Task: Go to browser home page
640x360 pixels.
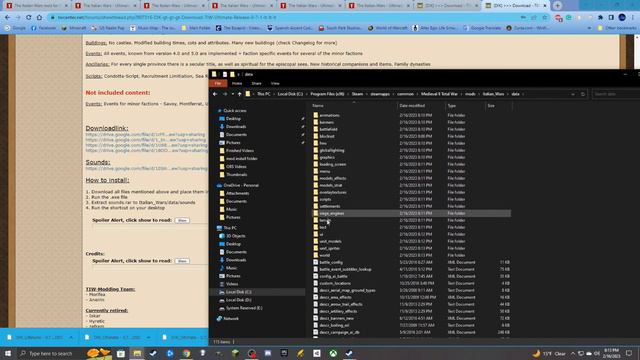Action: coord(39,18)
